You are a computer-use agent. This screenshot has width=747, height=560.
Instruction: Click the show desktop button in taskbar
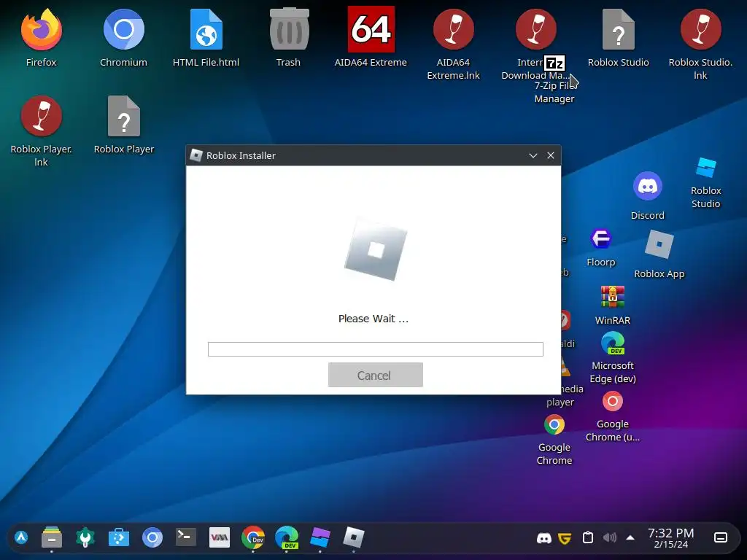pos(721,537)
